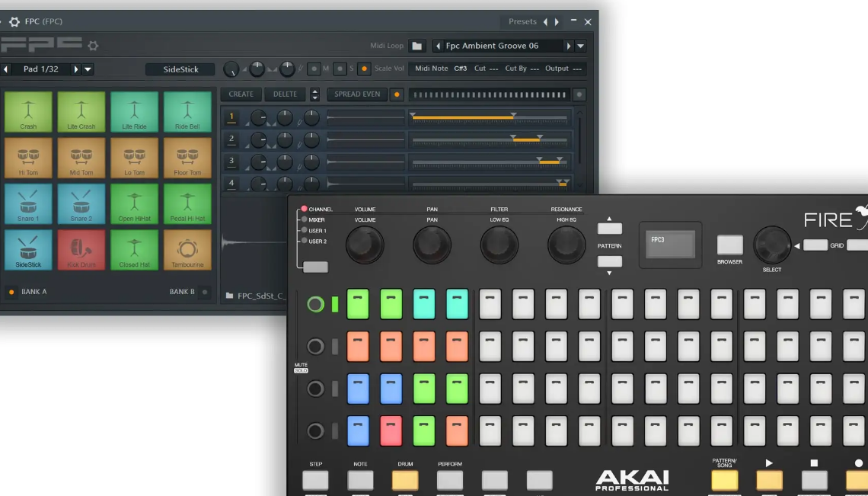The height and width of the screenshot is (496, 868).
Task: Select the Pedal Hi Hat pad
Action: [x=187, y=204]
